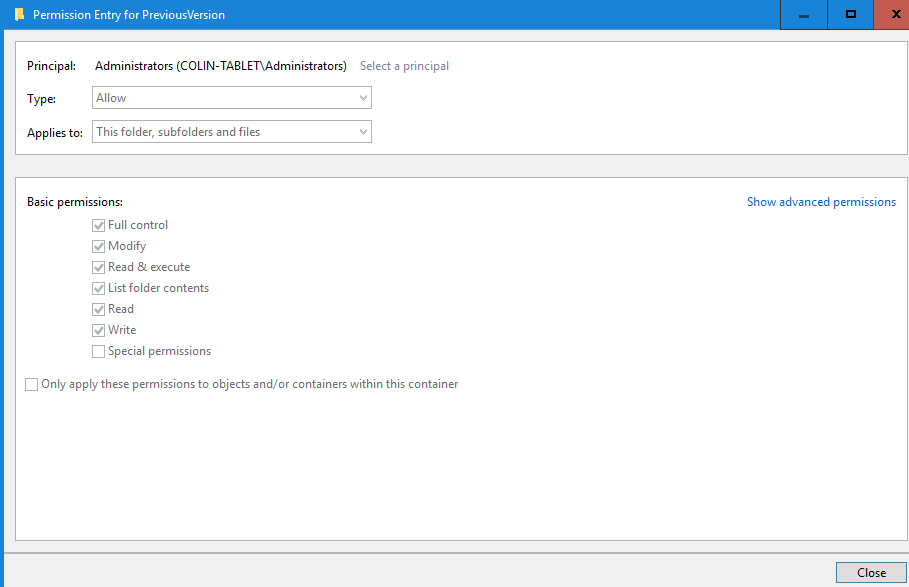The image size is (909, 587).
Task: Enable the Special permissions checkbox
Action: click(99, 352)
